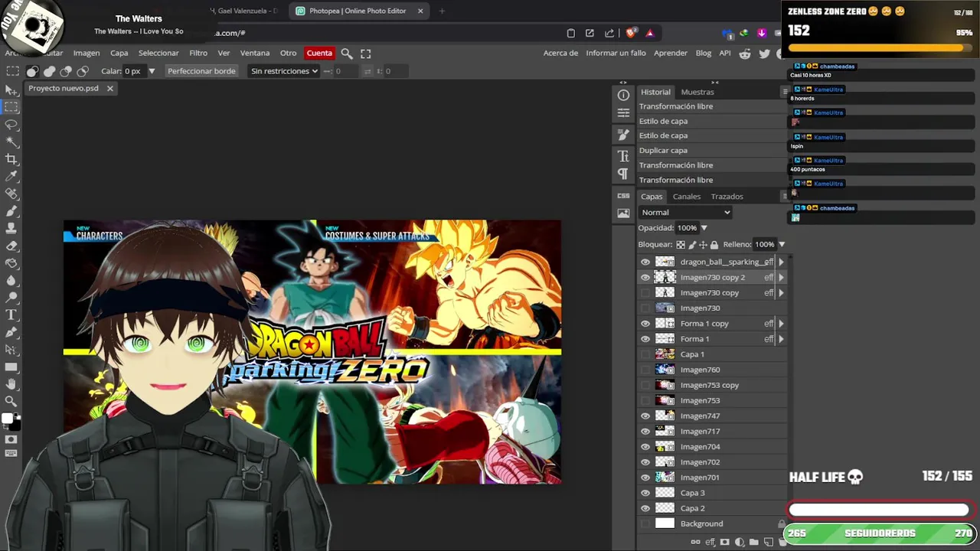
Task: Hide the Imagen747 layer
Action: (x=645, y=416)
